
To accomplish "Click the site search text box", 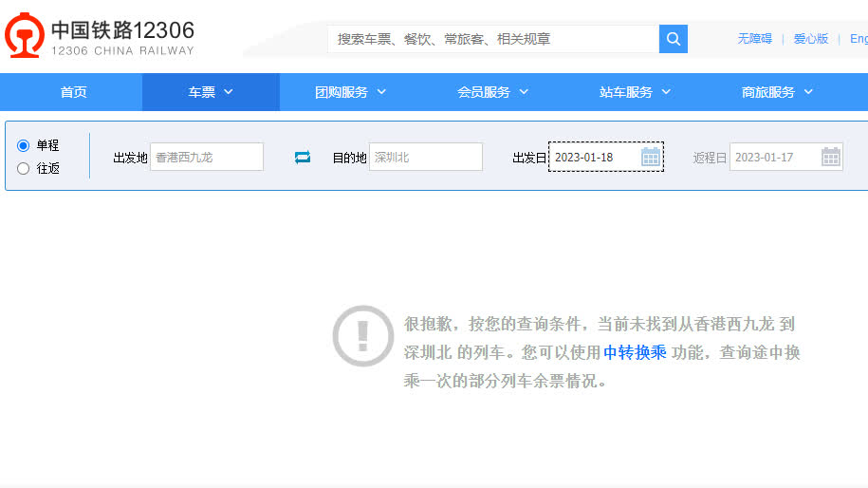I will [493, 39].
